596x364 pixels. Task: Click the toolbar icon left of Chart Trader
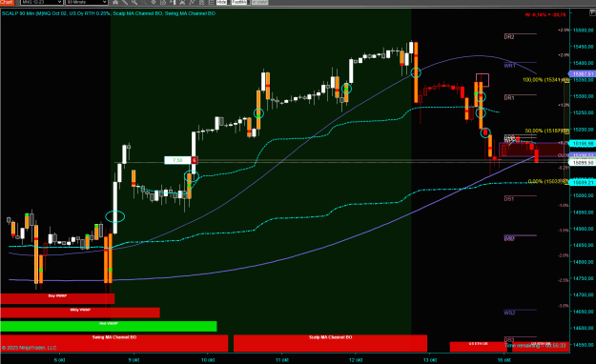click(x=163, y=2)
